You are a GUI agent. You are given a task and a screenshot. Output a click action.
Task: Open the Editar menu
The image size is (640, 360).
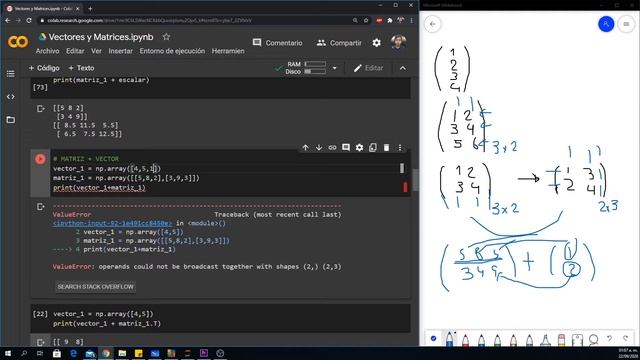[75, 51]
